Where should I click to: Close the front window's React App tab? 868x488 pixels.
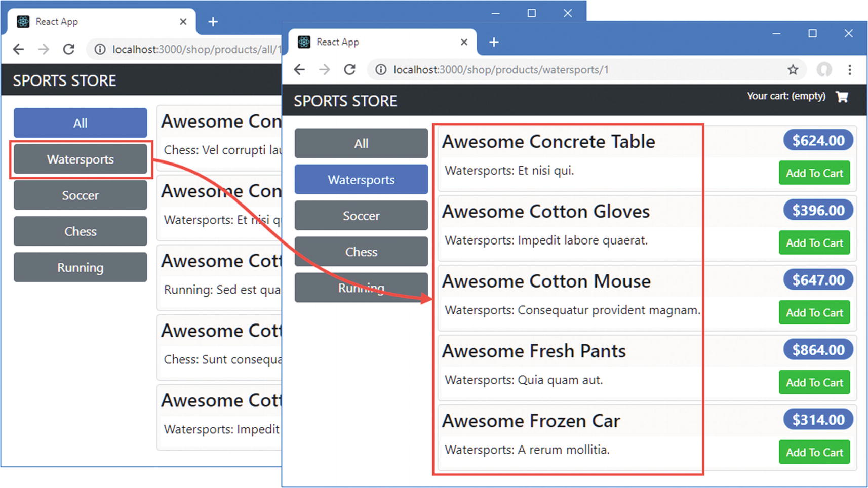[464, 42]
